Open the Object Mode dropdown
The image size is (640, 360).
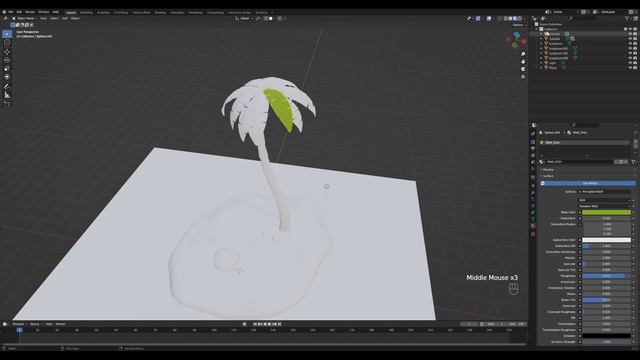click(24, 18)
